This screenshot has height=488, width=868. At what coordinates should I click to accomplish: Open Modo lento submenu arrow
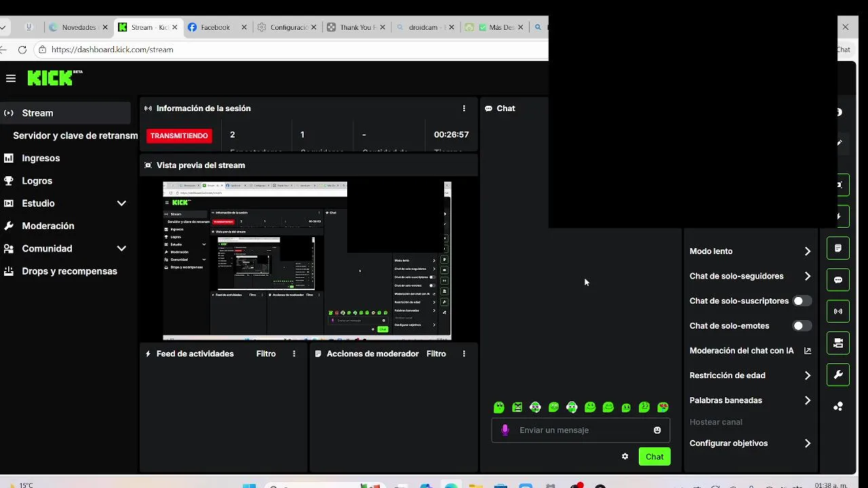click(x=808, y=251)
